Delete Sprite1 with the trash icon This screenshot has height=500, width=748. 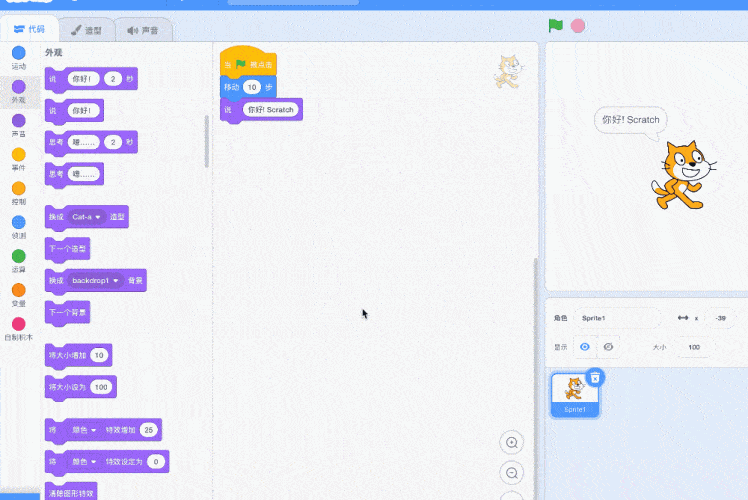(x=595, y=377)
